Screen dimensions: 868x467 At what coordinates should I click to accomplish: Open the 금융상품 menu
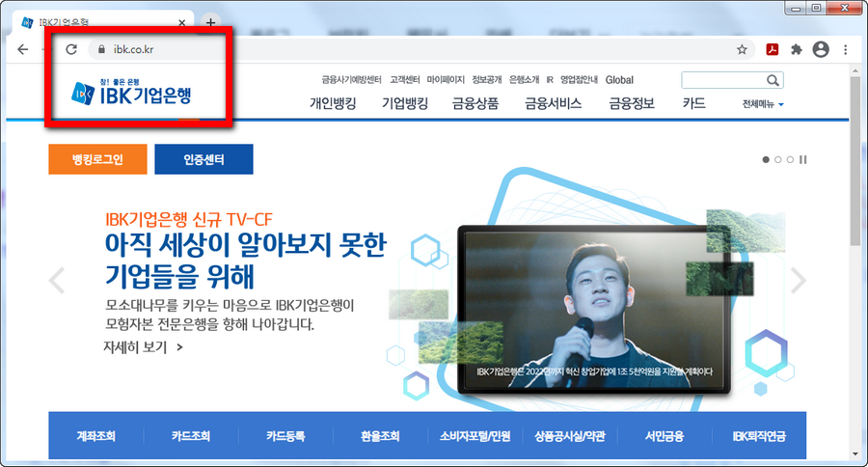click(475, 103)
